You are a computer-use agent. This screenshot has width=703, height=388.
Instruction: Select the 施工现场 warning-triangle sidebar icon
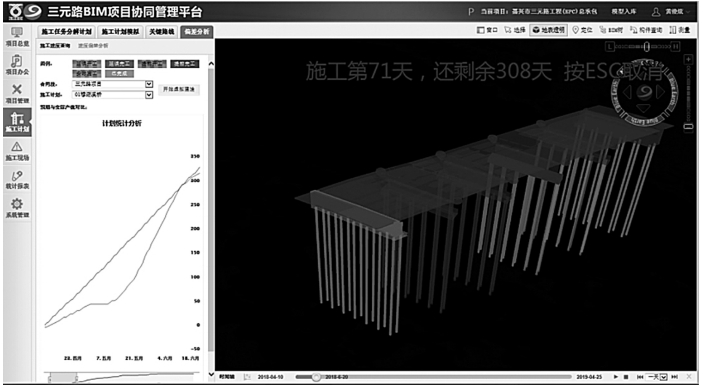click(x=17, y=151)
